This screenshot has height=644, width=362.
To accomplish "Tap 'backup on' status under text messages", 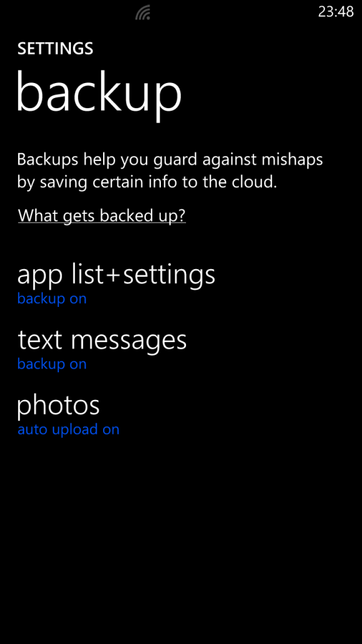I will [52, 364].
